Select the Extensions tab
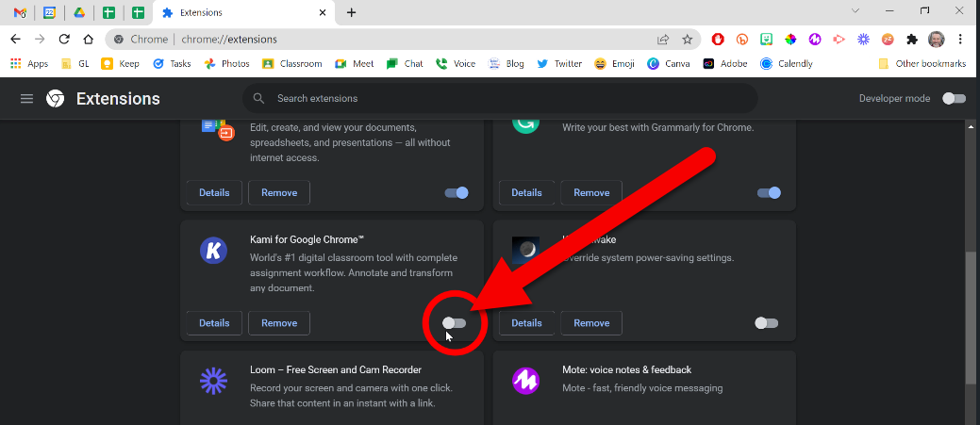This screenshot has width=980, height=425. (x=243, y=12)
